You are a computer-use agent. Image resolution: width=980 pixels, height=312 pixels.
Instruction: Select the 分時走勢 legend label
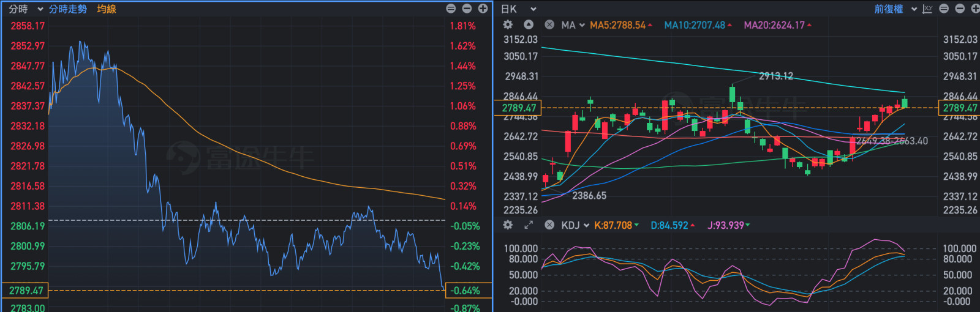click(68, 9)
